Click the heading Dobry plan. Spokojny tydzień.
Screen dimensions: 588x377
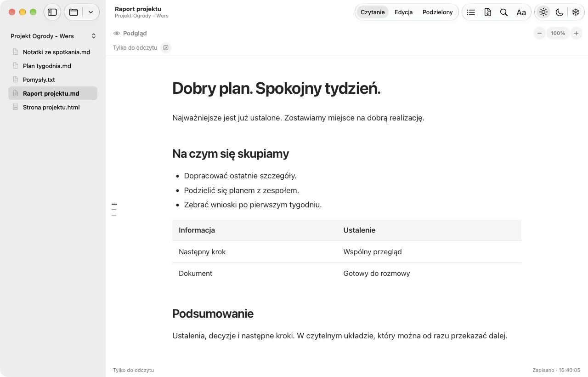[x=277, y=88]
